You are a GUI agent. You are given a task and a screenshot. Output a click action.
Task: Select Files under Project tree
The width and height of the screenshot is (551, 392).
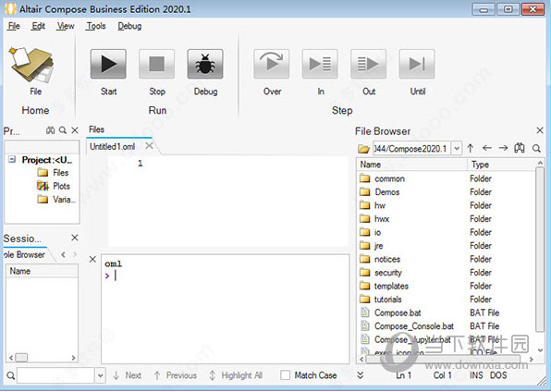(x=60, y=173)
